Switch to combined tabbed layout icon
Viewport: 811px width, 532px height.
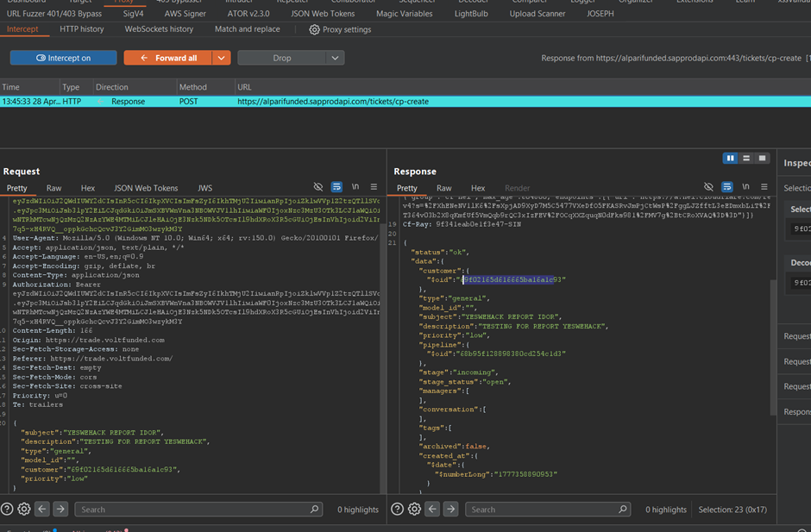tap(763, 158)
